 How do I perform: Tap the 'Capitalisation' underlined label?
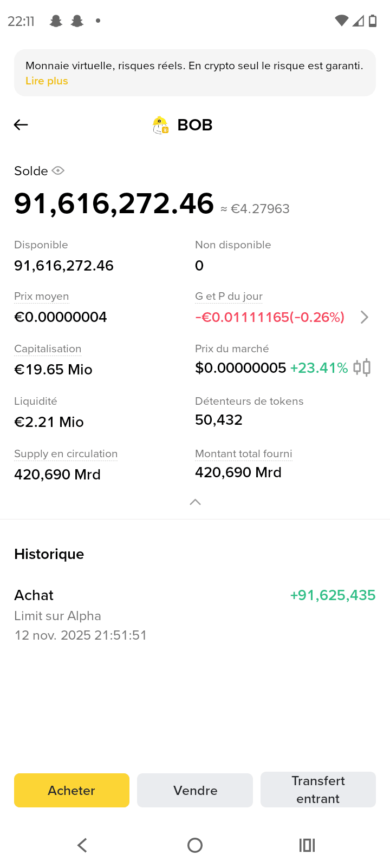(48, 349)
